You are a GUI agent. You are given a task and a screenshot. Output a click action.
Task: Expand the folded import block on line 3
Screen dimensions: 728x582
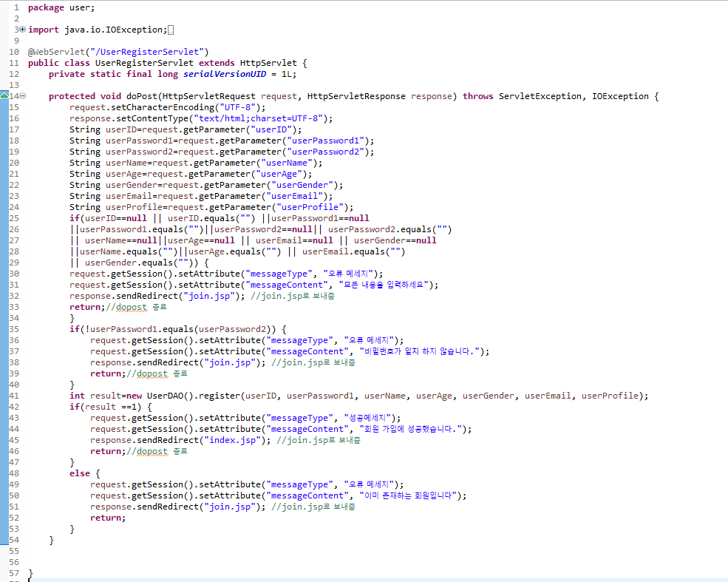click(x=22, y=30)
